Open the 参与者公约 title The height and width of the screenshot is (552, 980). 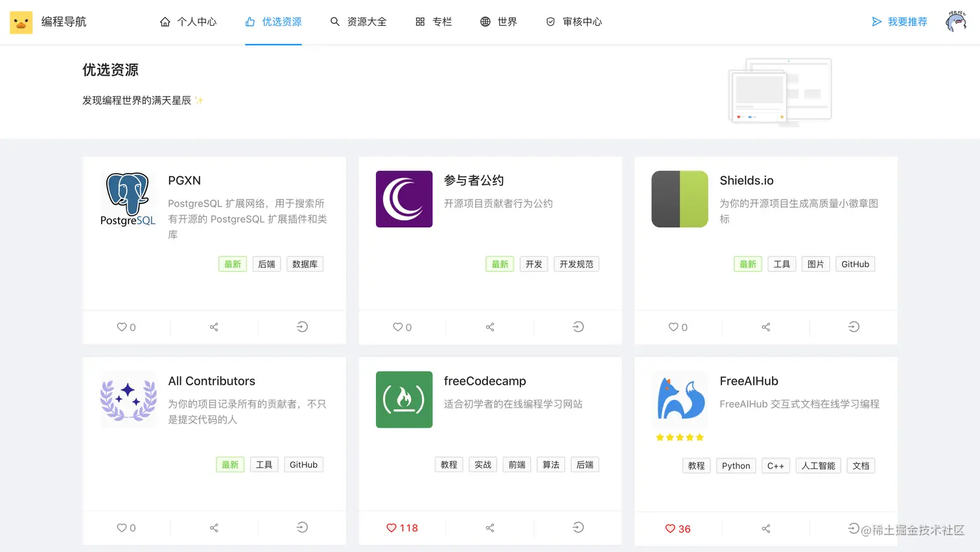pos(474,181)
